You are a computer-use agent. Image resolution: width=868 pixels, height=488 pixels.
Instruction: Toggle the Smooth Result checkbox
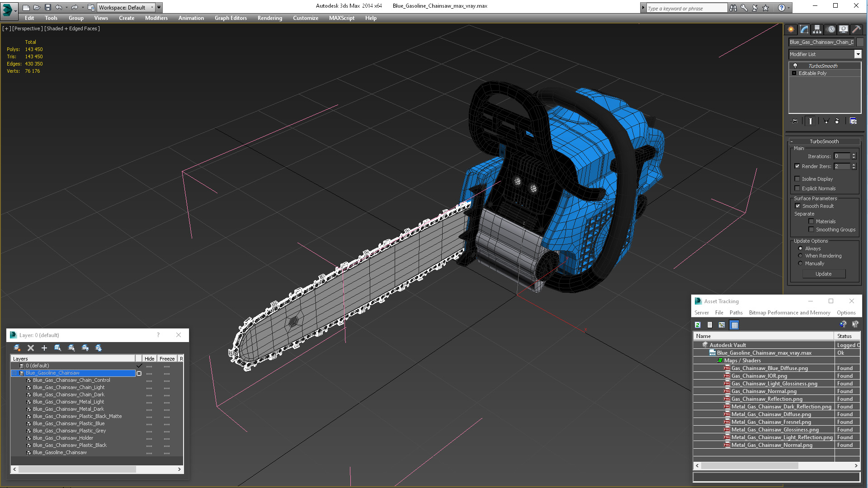[x=798, y=206]
